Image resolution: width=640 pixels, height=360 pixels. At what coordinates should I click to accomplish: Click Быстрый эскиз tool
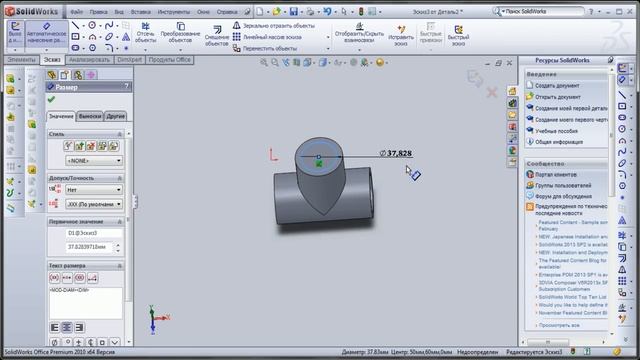click(458, 36)
